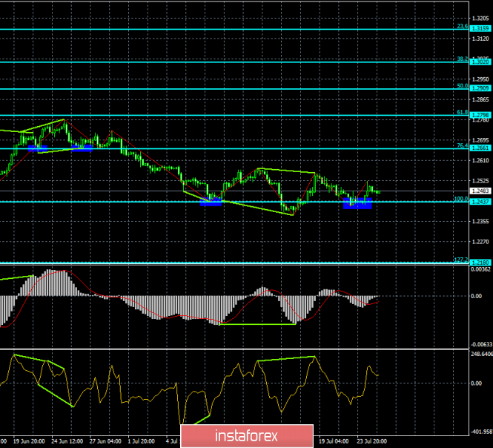Image resolution: width=493 pixels, height=448 pixels.
Task: Click the CCI 248.6406 scale value
Action: (482, 355)
